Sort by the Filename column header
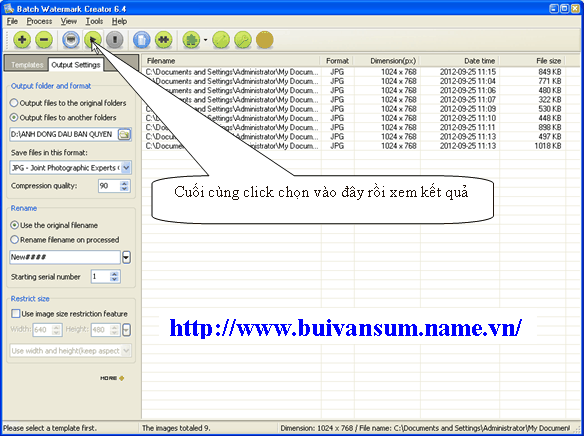This screenshot has height=436, width=585. coord(231,61)
